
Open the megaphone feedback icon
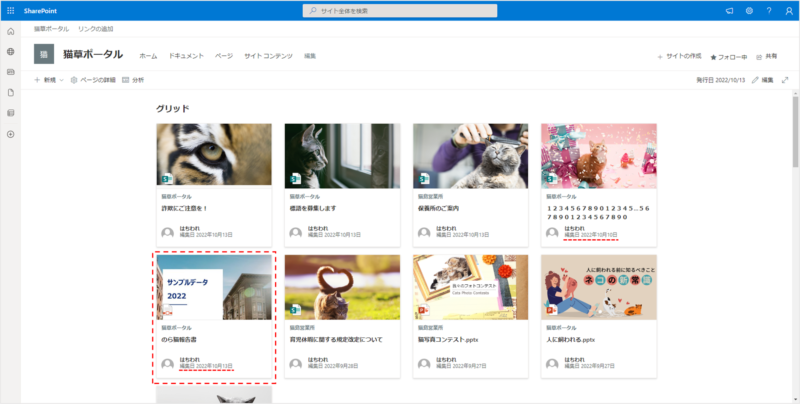tap(729, 10)
